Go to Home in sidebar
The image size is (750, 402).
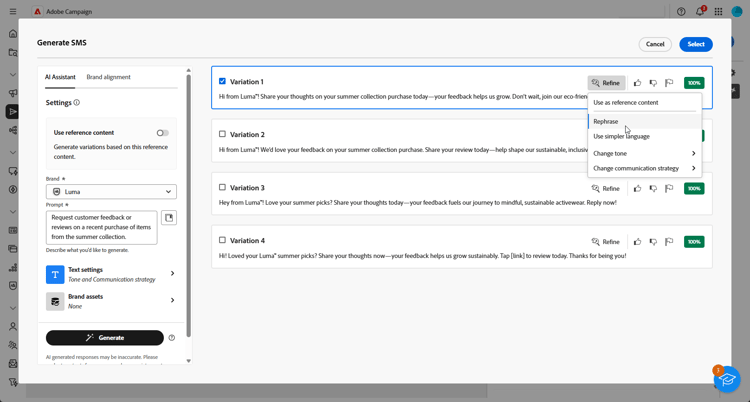tap(13, 34)
